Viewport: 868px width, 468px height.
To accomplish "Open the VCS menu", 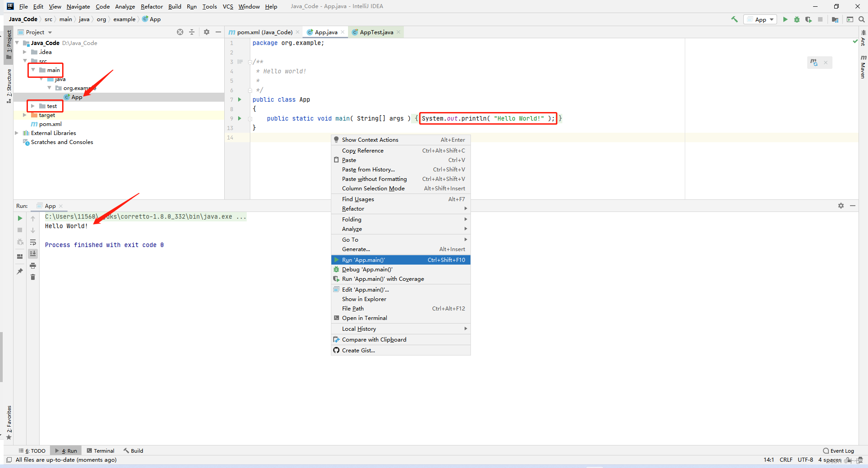I will point(228,6).
